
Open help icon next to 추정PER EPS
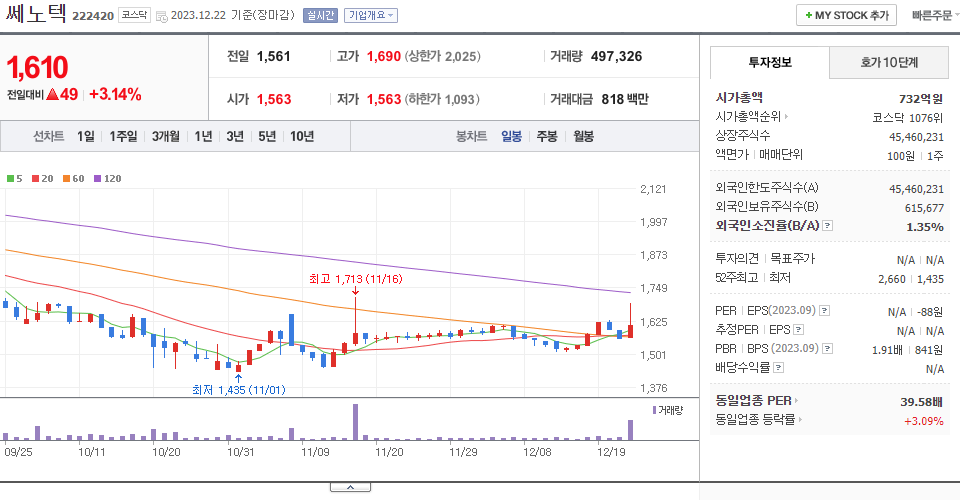pyautogui.click(x=798, y=330)
